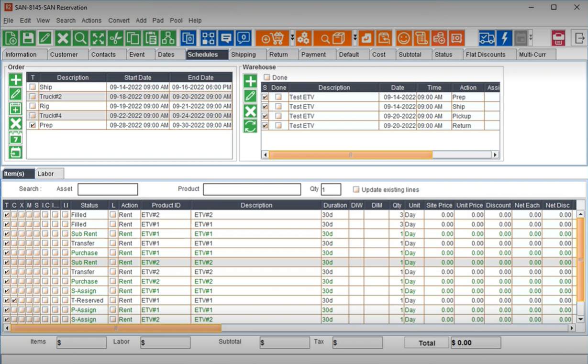Tick the Done checkbox above Warehouse table
This screenshot has width=588, height=364.
click(x=267, y=77)
